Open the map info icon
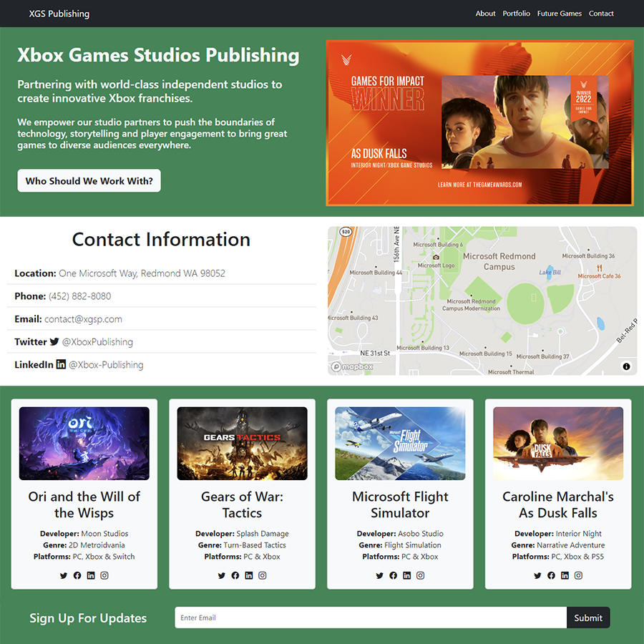Image resolution: width=644 pixels, height=644 pixels. point(626,366)
